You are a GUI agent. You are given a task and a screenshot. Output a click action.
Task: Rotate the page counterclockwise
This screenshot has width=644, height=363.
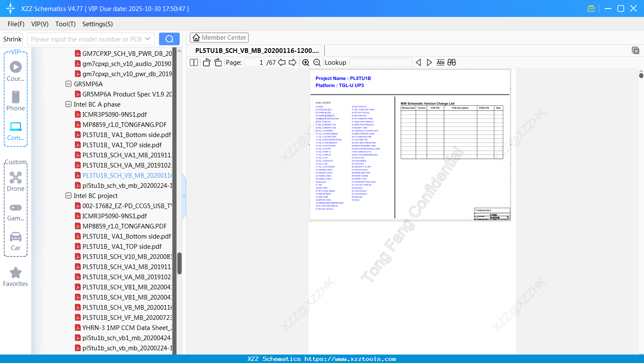pos(206,63)
